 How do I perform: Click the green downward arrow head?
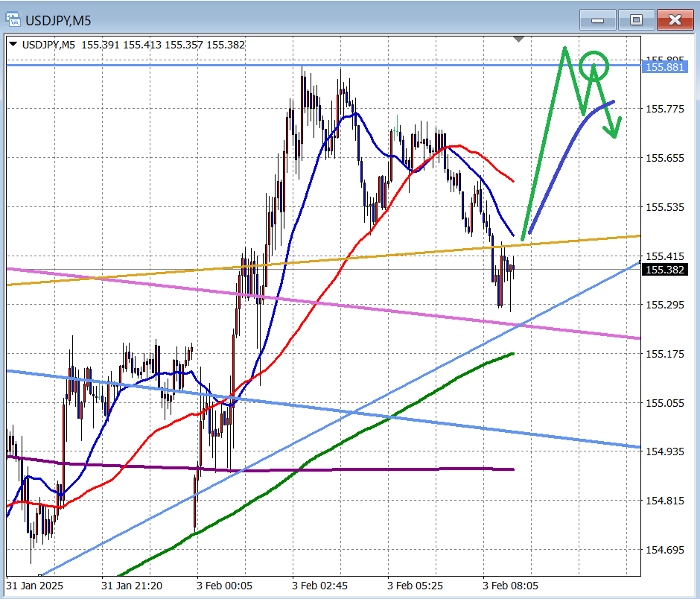pos(614,131)
